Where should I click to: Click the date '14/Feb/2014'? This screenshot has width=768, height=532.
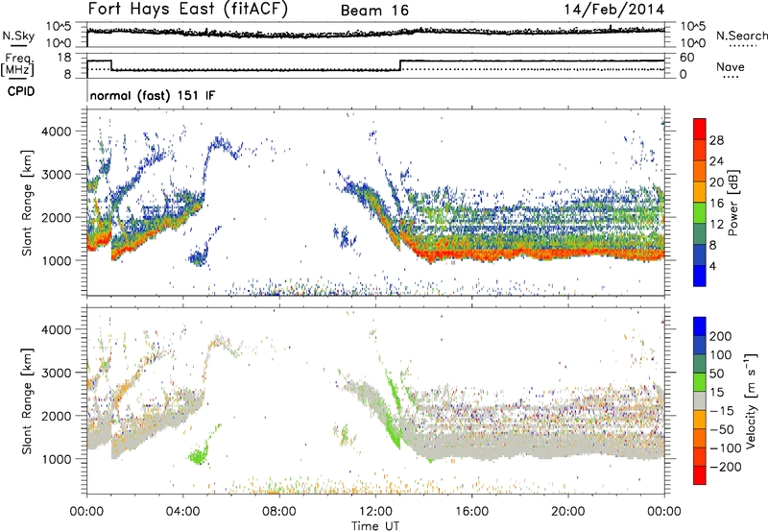coord(614,10)
